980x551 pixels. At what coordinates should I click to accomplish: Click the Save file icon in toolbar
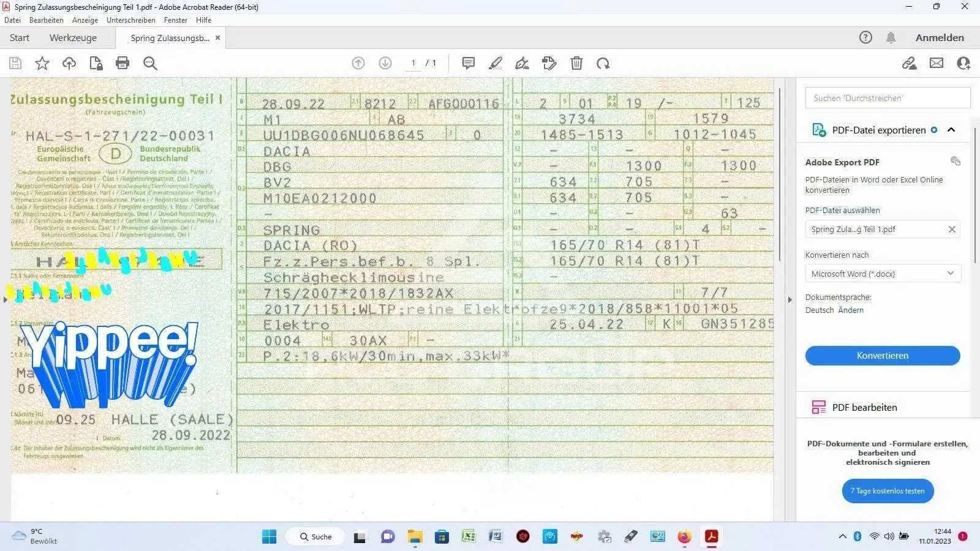(15, 63)
